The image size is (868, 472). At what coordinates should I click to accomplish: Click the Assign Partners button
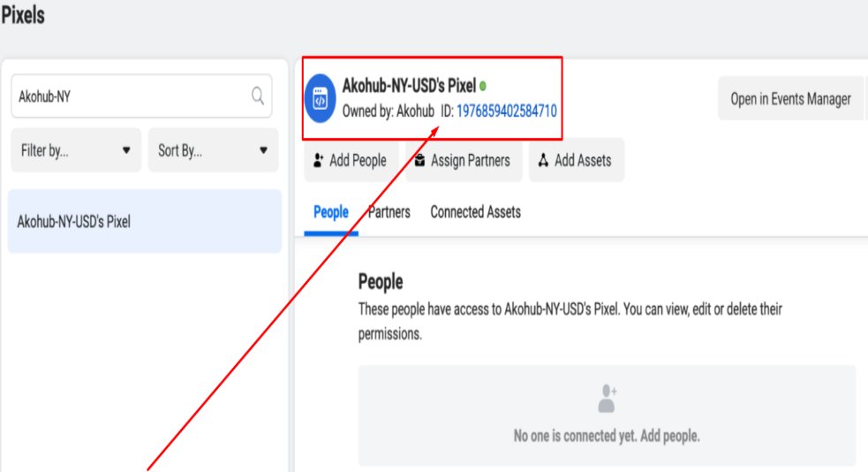464,160
